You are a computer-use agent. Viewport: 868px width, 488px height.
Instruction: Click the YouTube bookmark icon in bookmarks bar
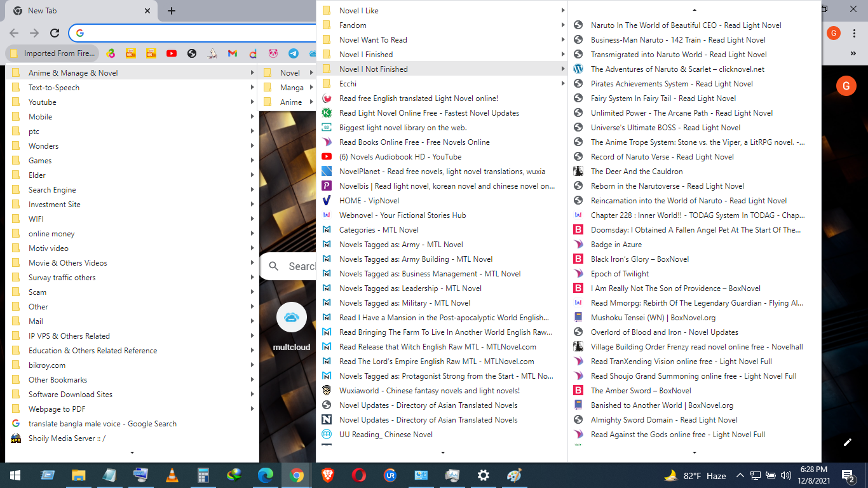(x=172, y=53)
